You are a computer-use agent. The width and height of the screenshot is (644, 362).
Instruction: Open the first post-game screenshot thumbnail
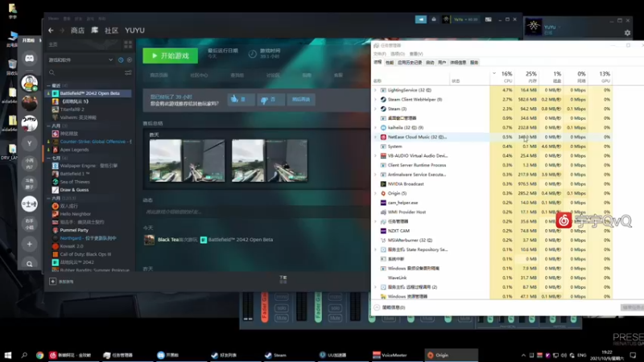point(187,160)
